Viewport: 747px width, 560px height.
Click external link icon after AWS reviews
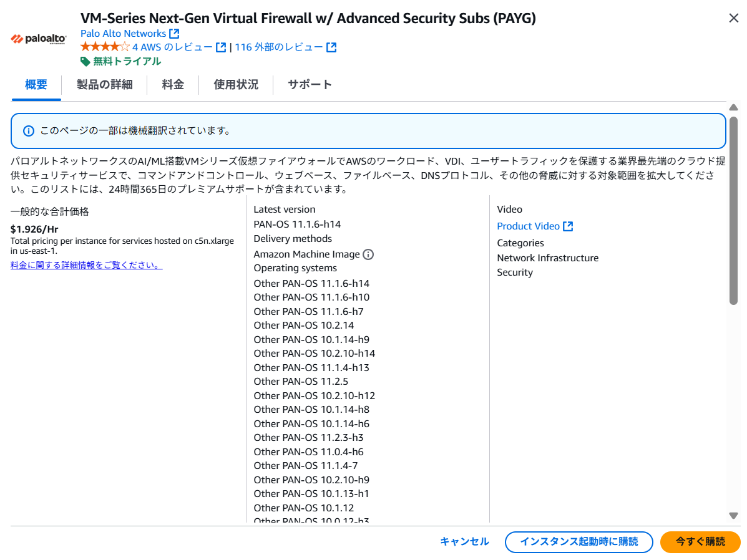tap(221, 47)
